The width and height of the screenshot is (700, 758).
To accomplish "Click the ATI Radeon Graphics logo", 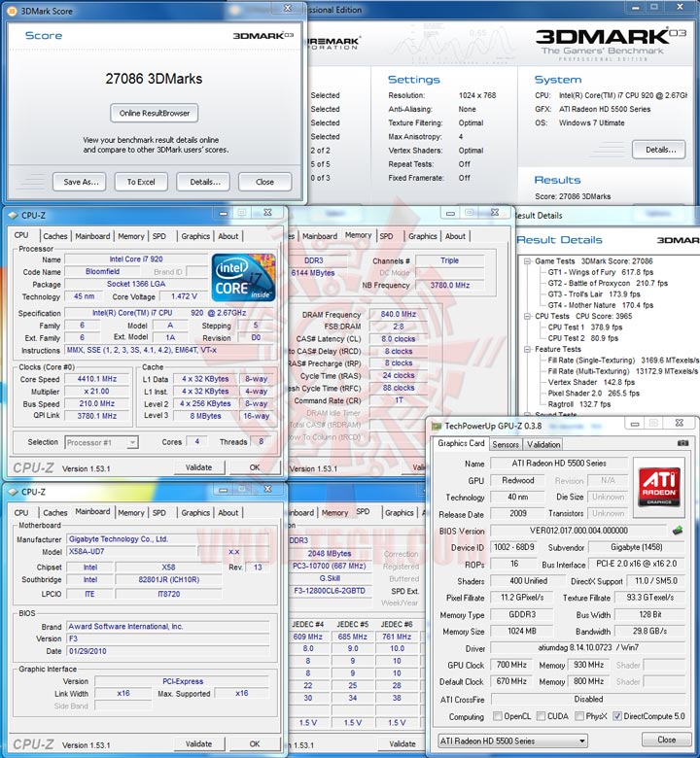I will (659, 486).
